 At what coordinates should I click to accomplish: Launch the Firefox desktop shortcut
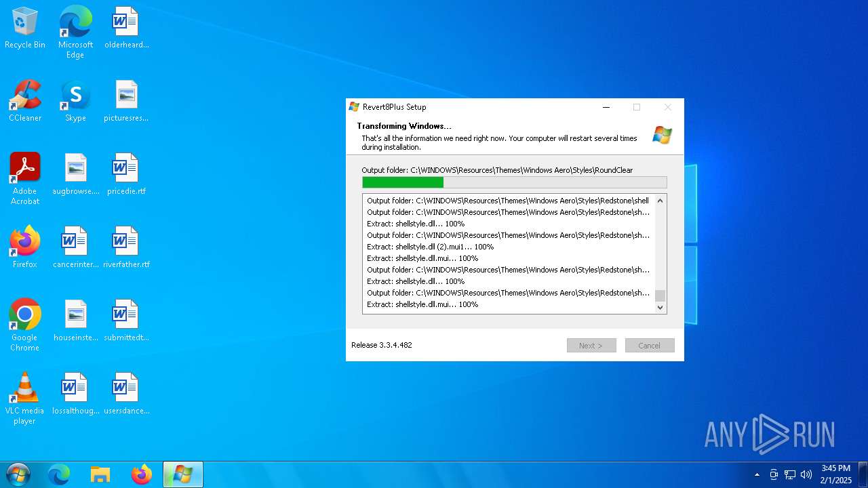(x=25, y=247)
